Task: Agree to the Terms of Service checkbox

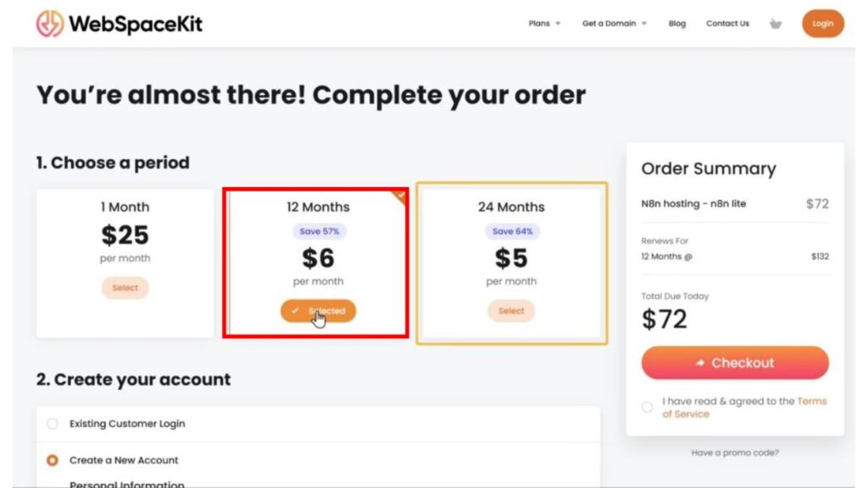Action: 648,408
